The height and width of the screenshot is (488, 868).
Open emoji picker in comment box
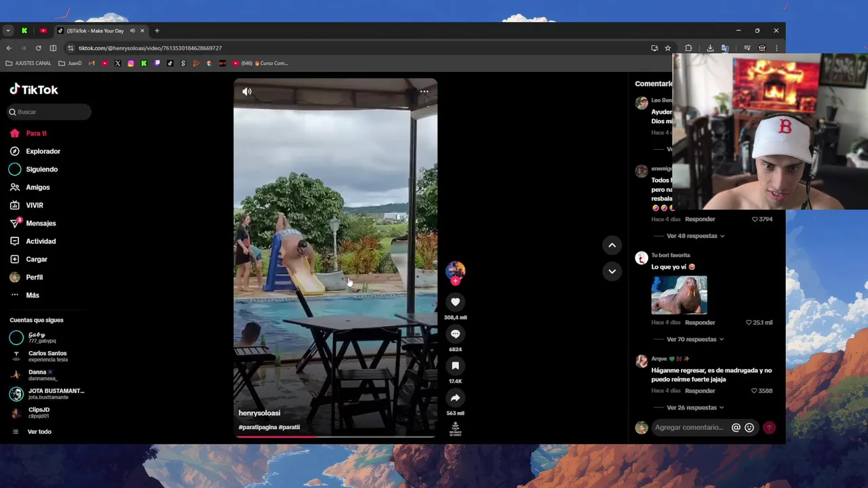click(x=749, y=428)
